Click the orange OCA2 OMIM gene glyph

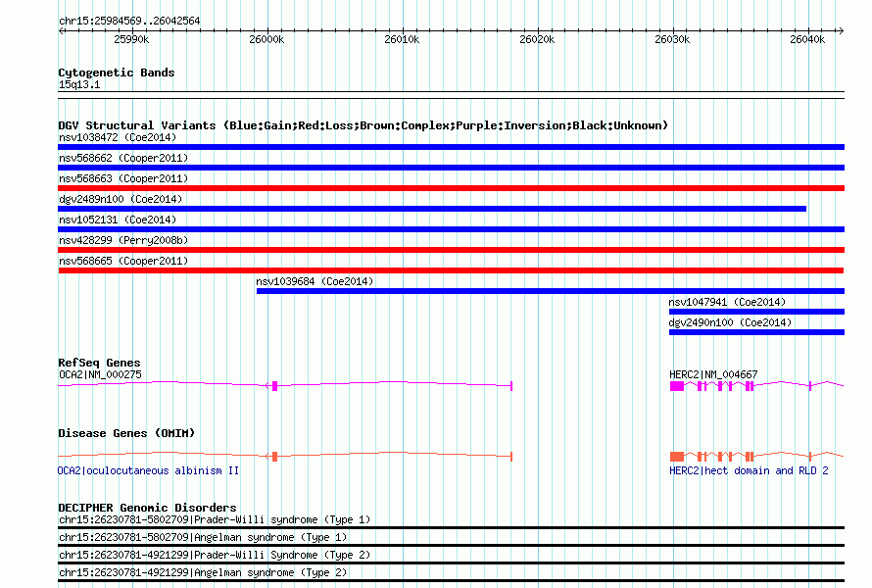(285, 456)
